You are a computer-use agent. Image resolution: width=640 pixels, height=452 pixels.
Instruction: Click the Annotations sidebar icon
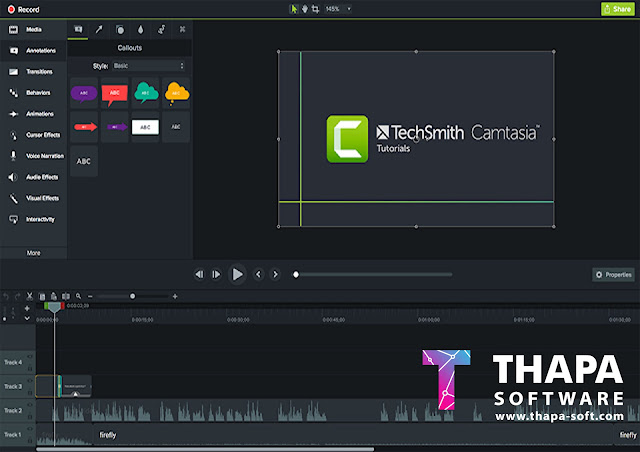click(x=13, y=51)
